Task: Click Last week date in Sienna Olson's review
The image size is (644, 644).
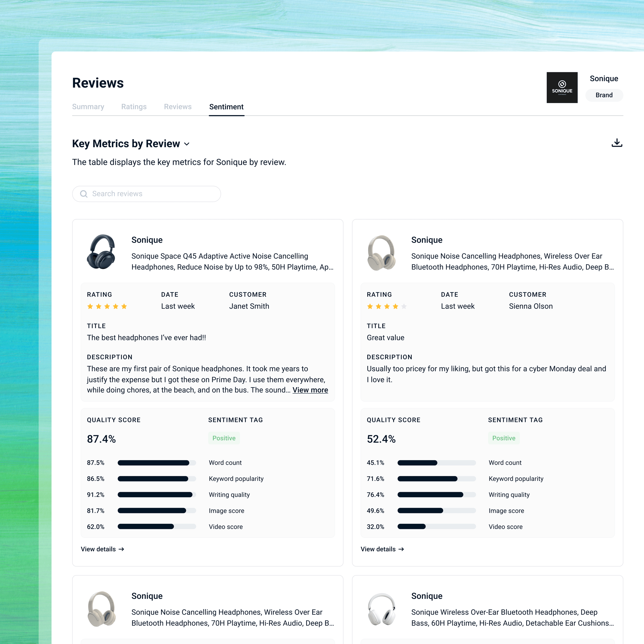Action: coord(458,306)
